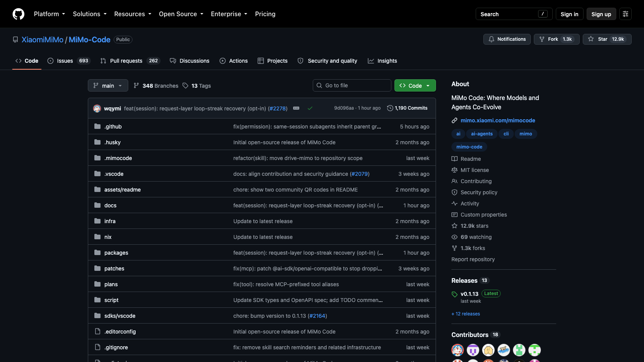Open the main branch selector dropdown
Viewport: 644px width, 362px height.
pyautogui.click(x=108, y=85)
